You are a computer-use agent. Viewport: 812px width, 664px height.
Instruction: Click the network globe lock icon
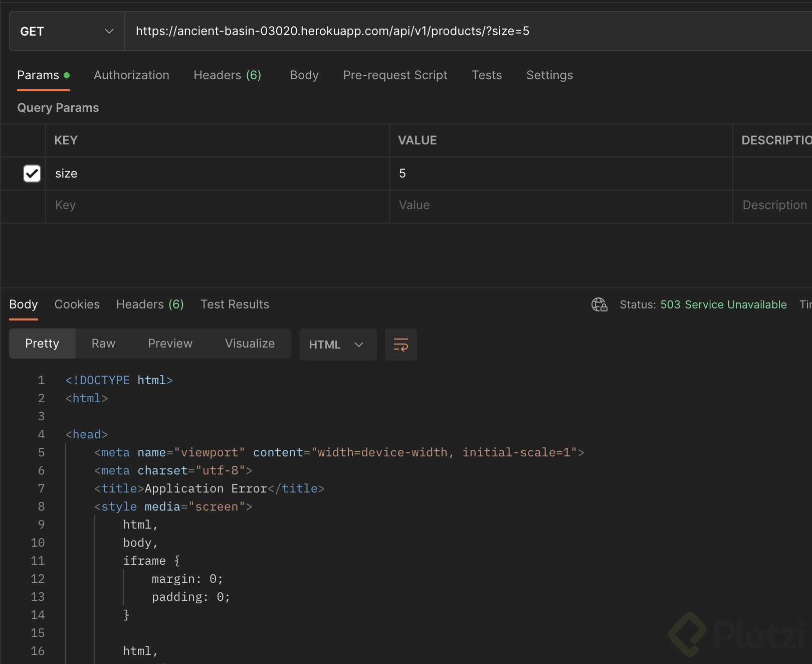(x=599, y=304)
